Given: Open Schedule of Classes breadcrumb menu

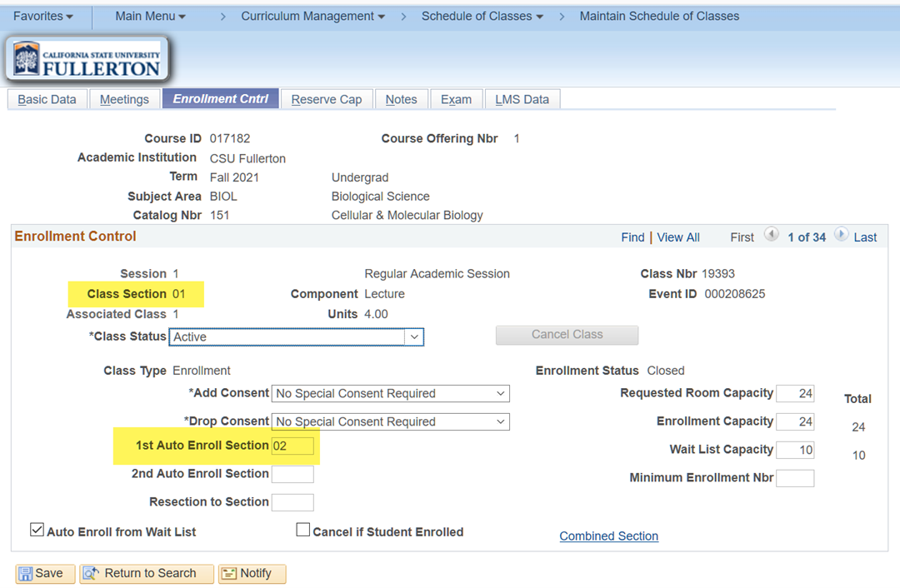Looking at the screenshot, I should [482, 16].
